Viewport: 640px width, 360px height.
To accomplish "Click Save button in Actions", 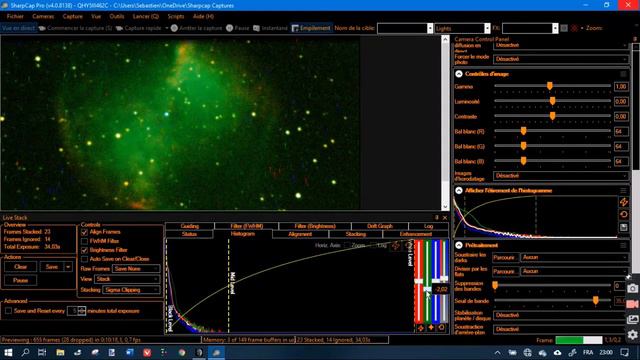I will (x=52, y=267).
